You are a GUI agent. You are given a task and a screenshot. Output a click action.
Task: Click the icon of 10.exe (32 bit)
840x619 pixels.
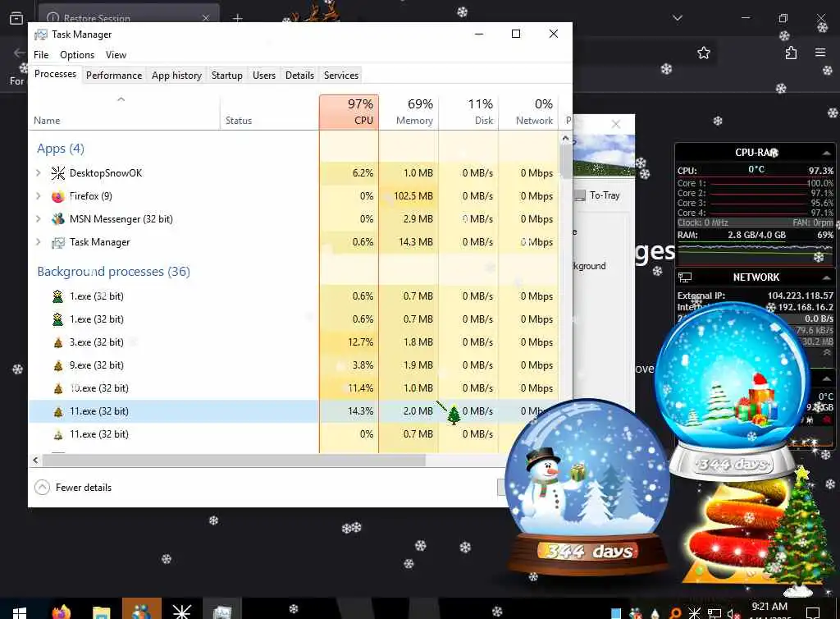coord(58,388)
